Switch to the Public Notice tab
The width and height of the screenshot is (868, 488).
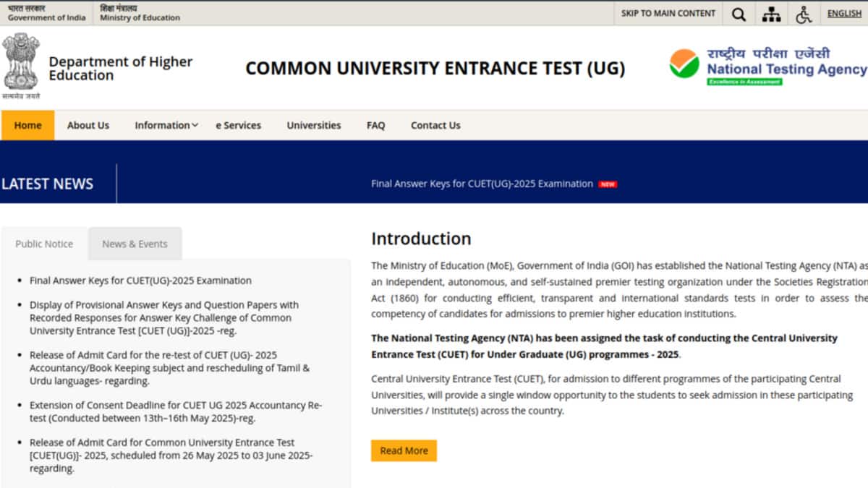[44, 244]
